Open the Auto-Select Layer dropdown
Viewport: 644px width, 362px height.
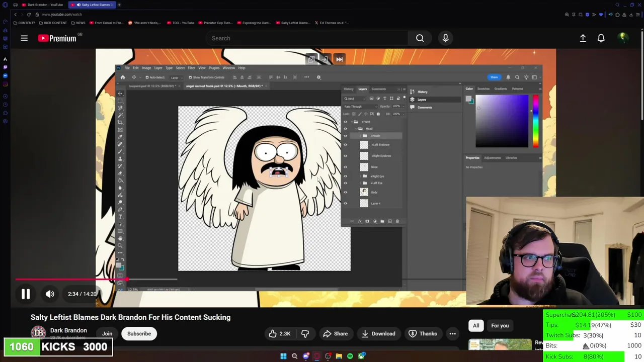[176, 77]
